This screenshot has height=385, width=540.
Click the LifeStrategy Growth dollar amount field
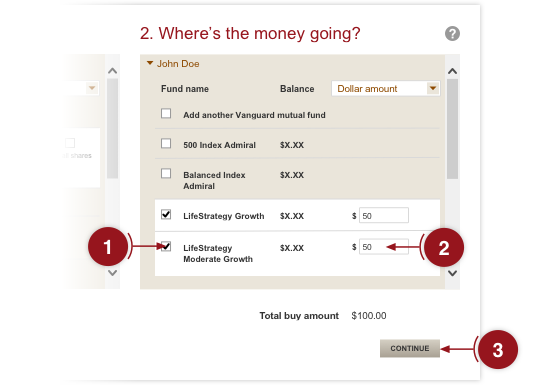[x=384, y=215]
